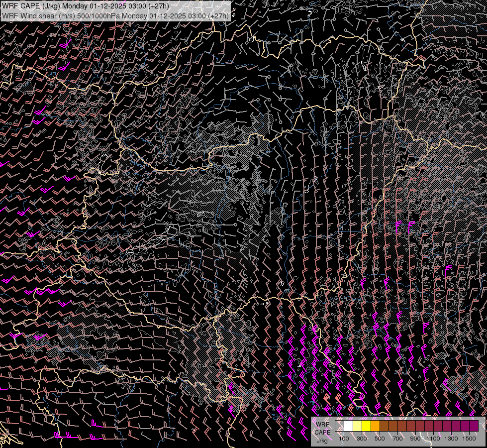Select the 1500 legend scale label
The width and height of the screenshot is (487, 448).
click(x=469, y=439)
